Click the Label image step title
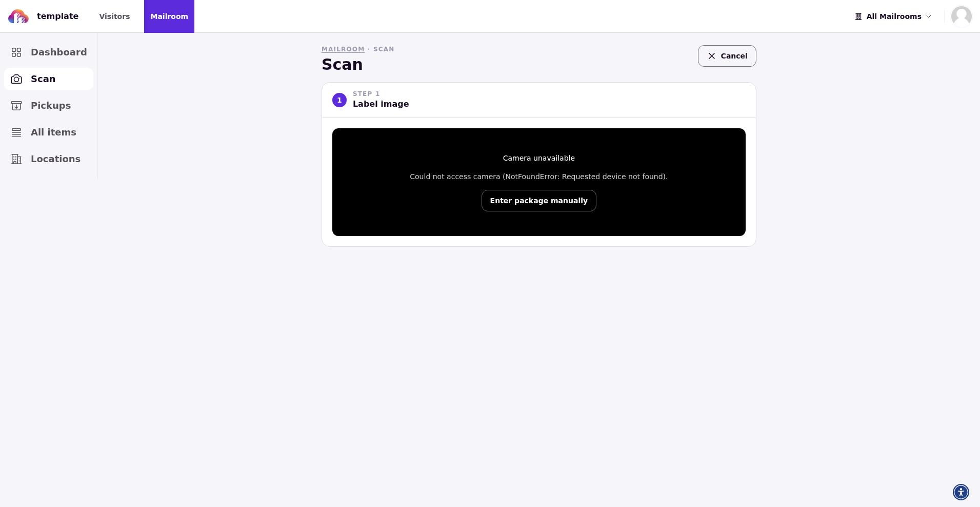 381,104
